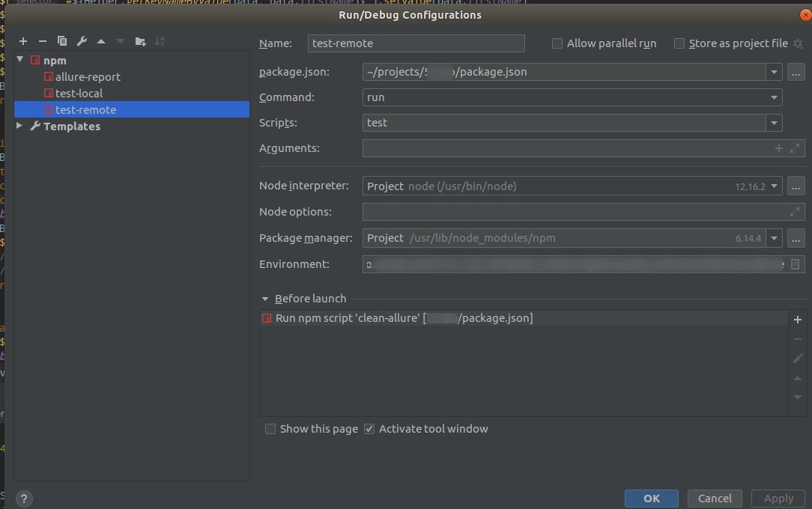Remove the selected configuration with minus icon
Screen dimensions: 812x509
[43, 41]
